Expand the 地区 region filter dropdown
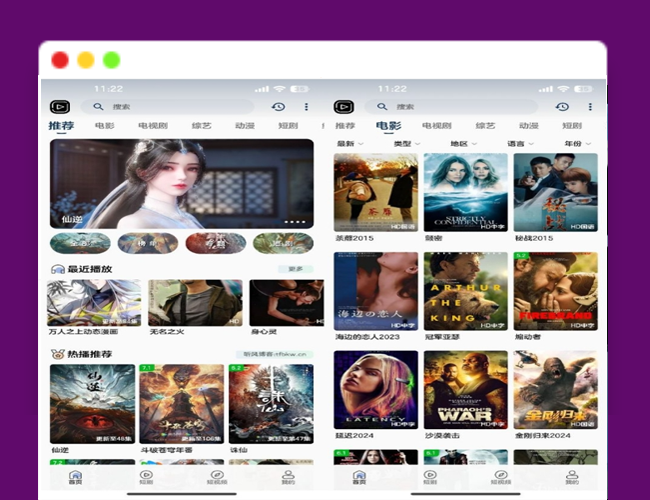650x500 pixels. click(463, 144)
